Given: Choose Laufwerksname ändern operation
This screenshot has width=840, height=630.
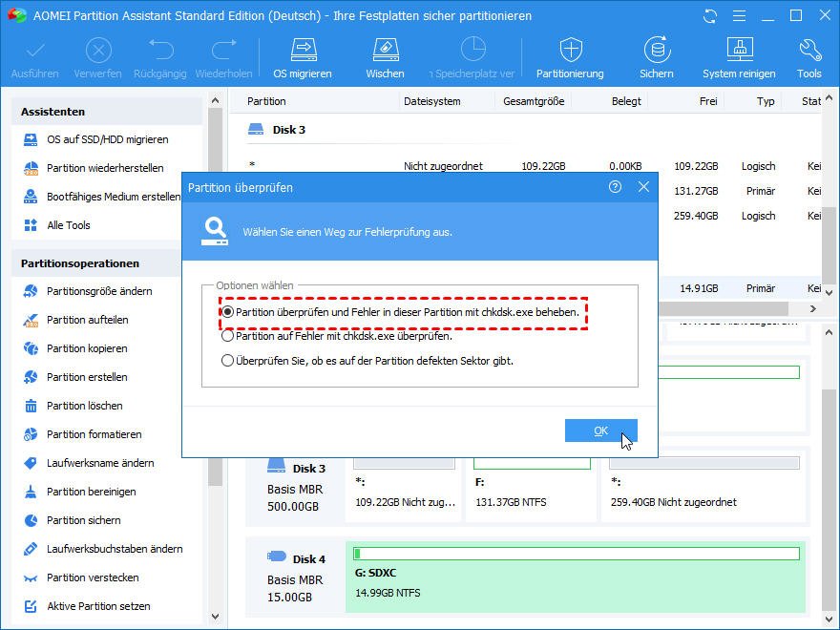Looking at the screenshot, I should (89, 463).
